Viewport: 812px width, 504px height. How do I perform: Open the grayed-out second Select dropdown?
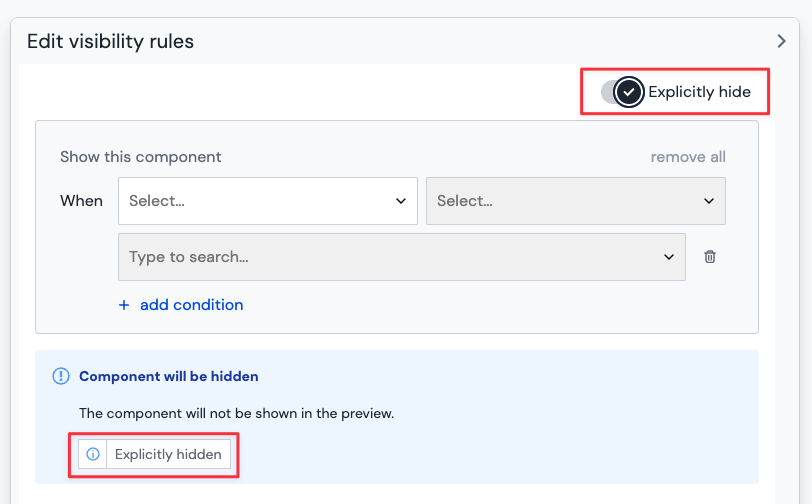(562, 201)
